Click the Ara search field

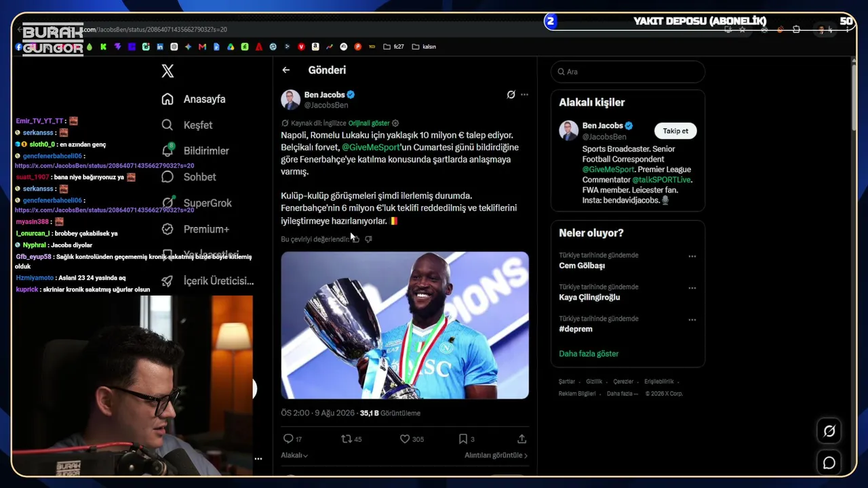point(628,72)
